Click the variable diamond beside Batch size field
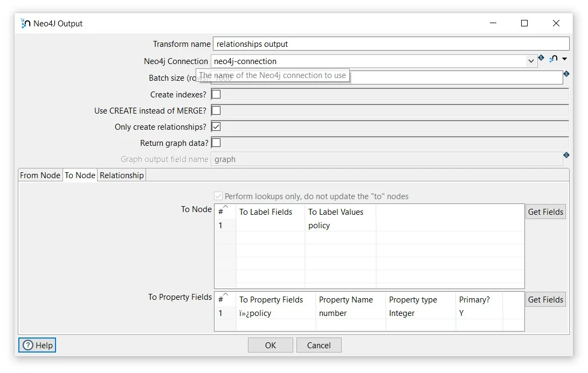 point(566,74)
